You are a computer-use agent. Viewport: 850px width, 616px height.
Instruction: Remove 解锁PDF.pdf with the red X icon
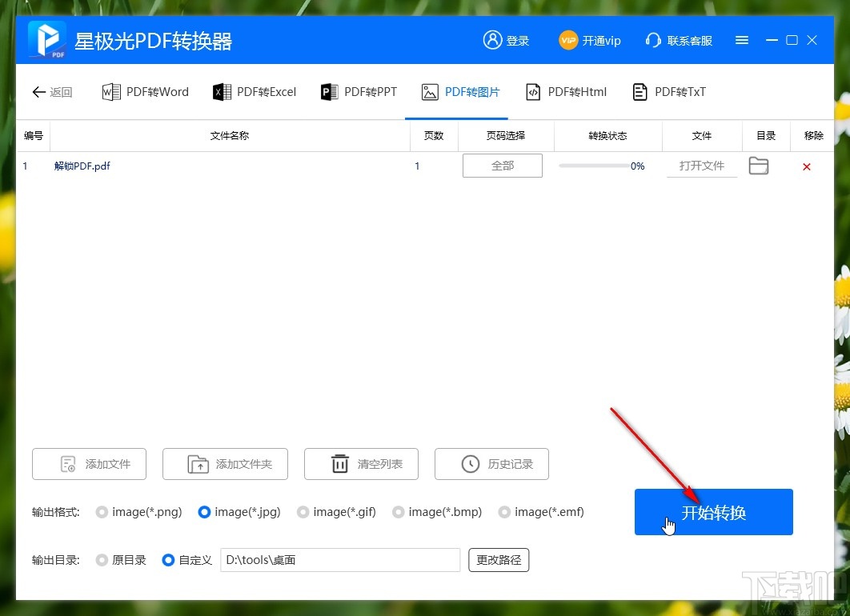pyautogui.click(x=806, y=166)
